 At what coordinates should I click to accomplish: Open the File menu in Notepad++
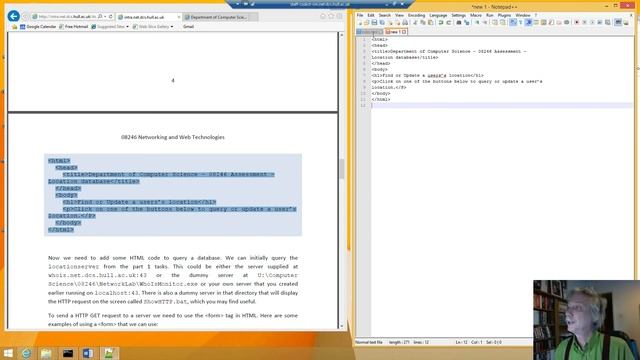(x=360, y=15)
